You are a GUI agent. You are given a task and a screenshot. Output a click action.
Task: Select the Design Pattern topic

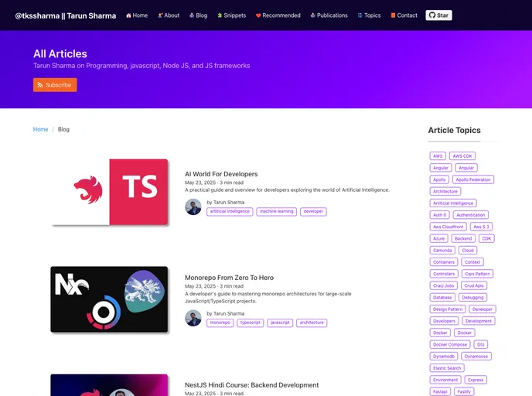(x=448, y=309)
